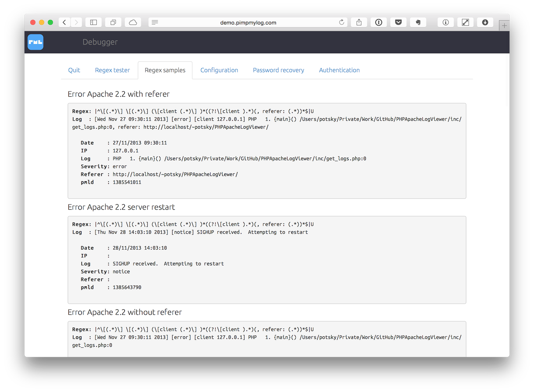The image size is (534, 392).
Task: Click the Referer row's localhost URL value
Action: [x=175, y=174]
